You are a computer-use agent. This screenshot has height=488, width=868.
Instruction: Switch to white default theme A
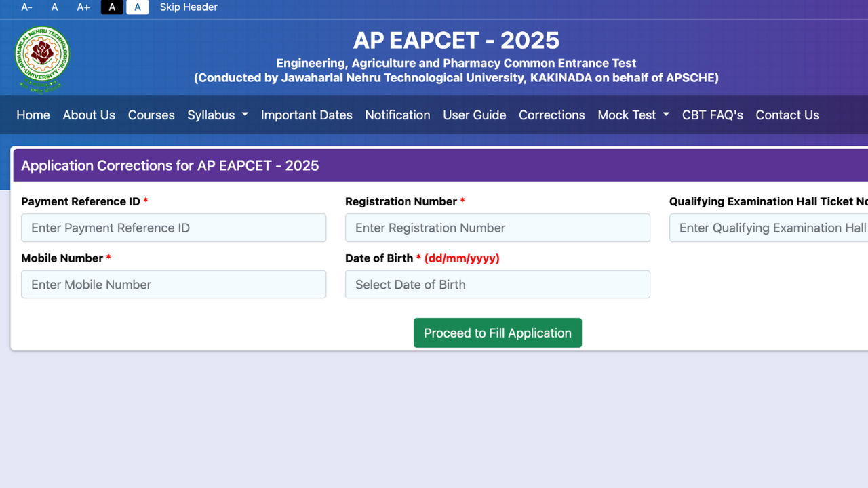(x=137, y=7)
